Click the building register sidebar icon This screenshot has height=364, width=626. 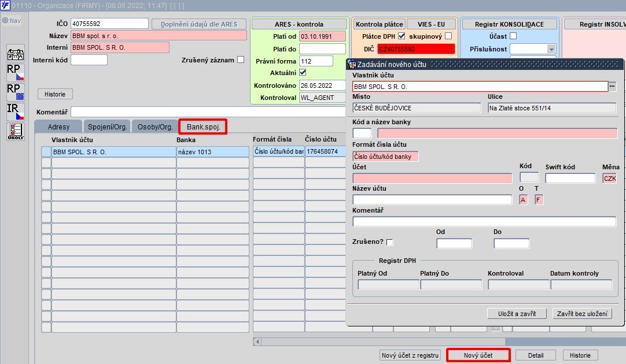point(16,53)
